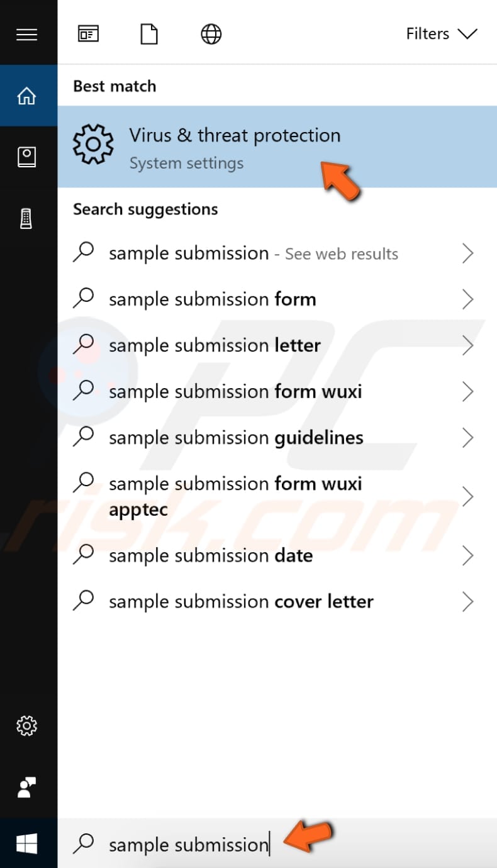Screen dimensions: 497x868
Task: Select the Apps filter icon
Action: tap(88, 34)
